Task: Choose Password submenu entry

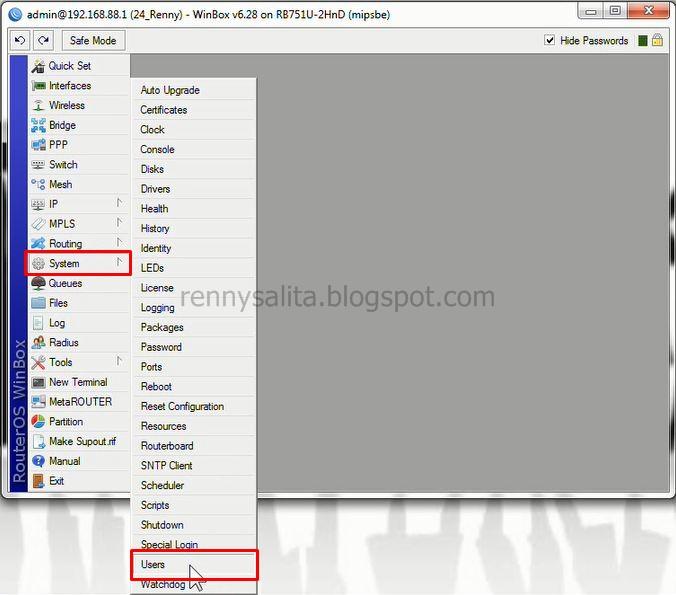Action: point(194,348)
